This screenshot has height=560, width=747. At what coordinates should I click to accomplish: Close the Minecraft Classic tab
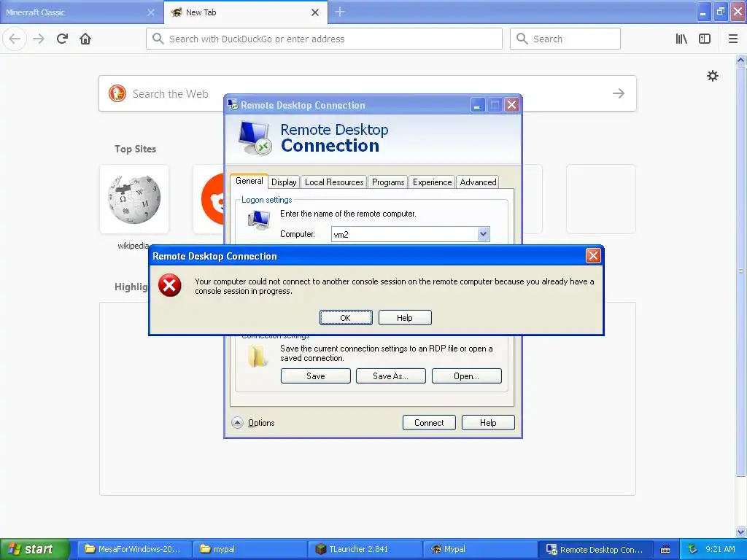(x=150, y=12)
